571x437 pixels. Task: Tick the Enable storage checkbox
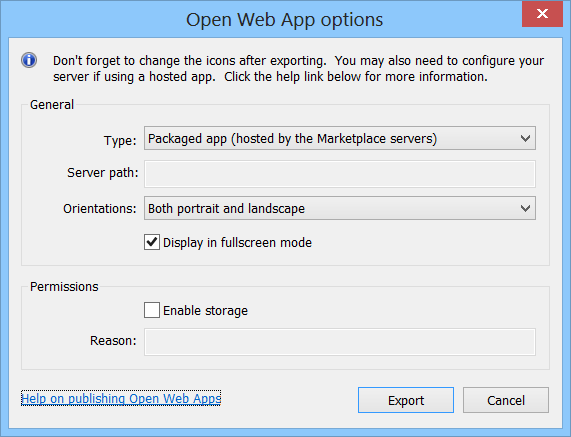point(152,310)
